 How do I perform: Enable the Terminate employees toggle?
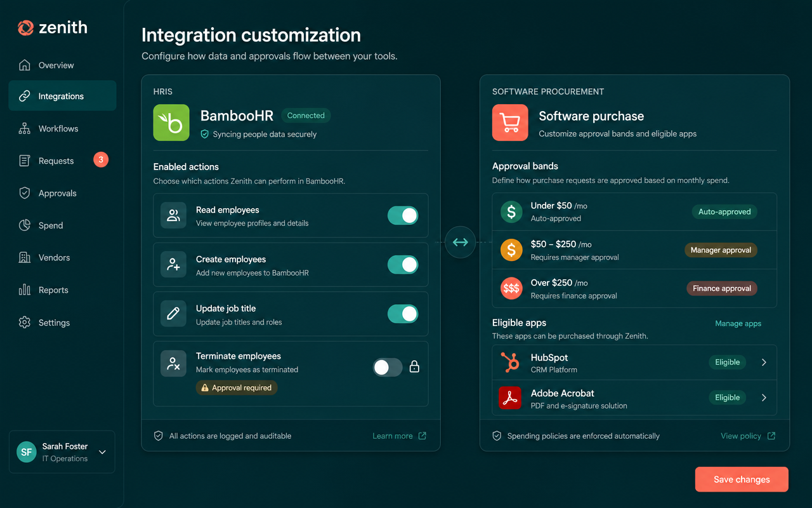388,367
